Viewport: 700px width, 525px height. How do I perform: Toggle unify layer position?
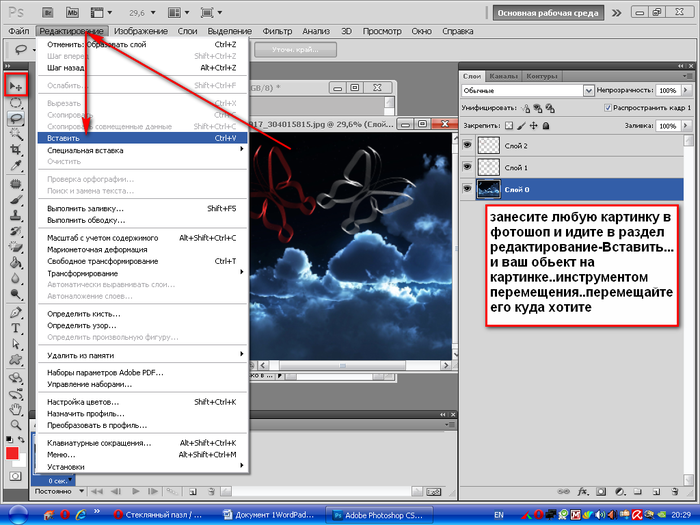526,108
